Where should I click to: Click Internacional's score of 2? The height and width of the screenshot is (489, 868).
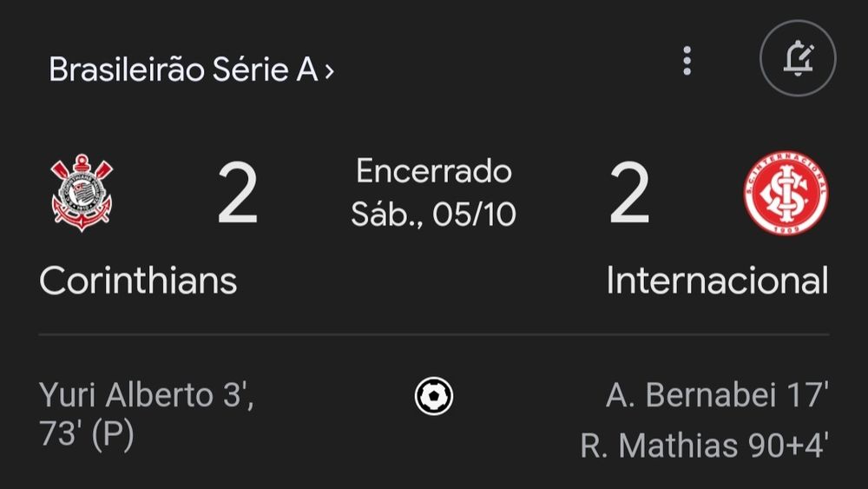coord(629,195)
